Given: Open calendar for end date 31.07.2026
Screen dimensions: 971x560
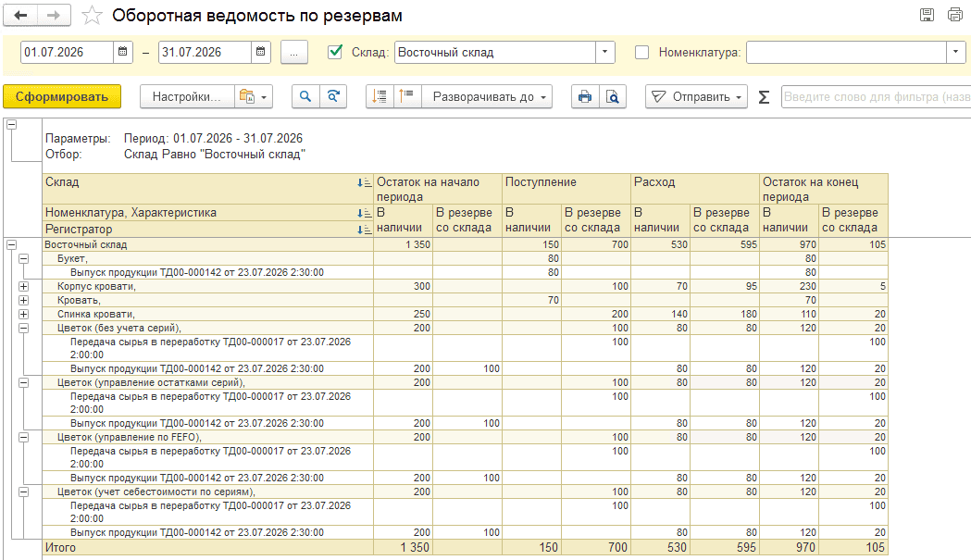Looking at the screenshot, I should [261, 52].
